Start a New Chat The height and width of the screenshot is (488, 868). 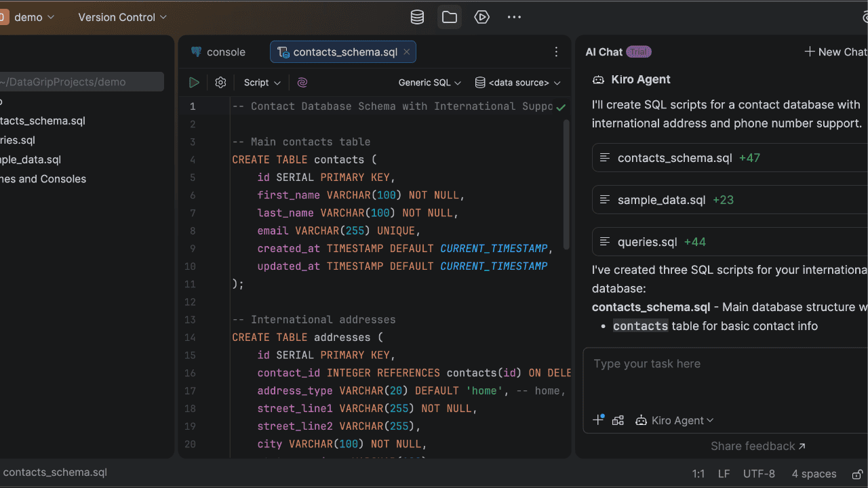836,52
